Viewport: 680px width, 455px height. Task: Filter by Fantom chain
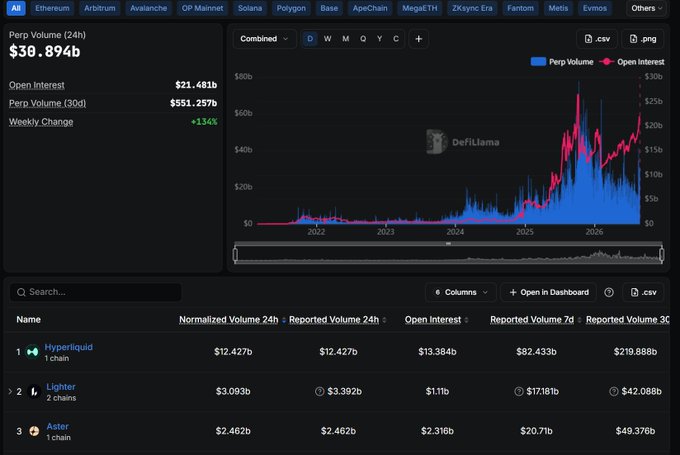(520, 8)
